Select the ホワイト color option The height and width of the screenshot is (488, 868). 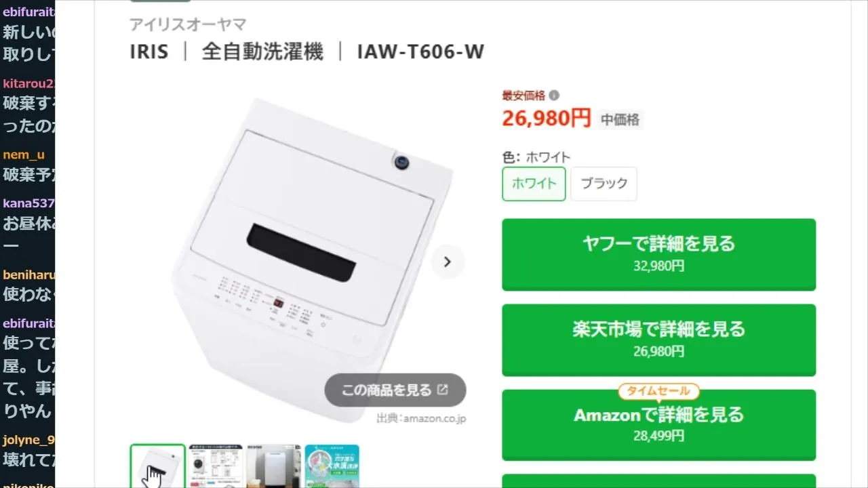534,183
